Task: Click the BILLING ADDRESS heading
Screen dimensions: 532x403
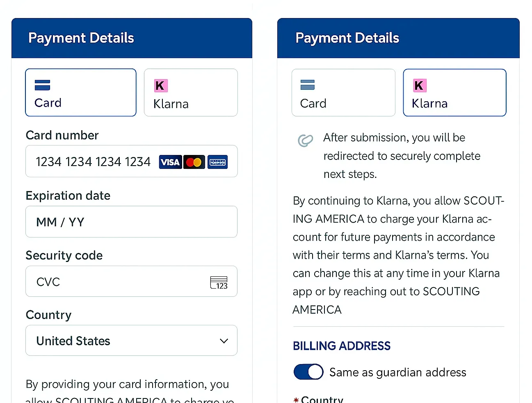Action: (341, 346)
